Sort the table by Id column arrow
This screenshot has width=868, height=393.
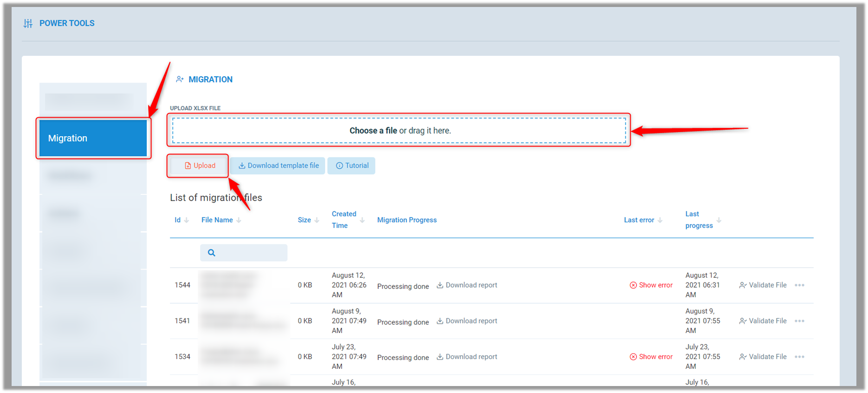click(187, 220)
